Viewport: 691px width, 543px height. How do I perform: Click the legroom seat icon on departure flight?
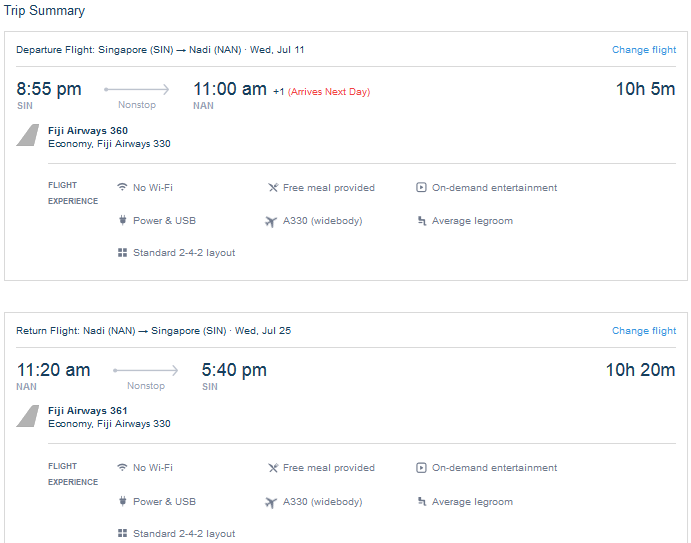421,221
